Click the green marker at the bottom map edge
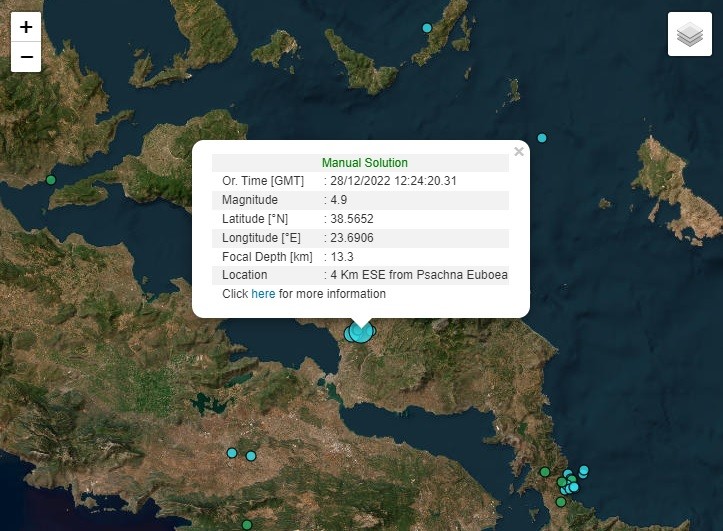 (x=247, y=524)
